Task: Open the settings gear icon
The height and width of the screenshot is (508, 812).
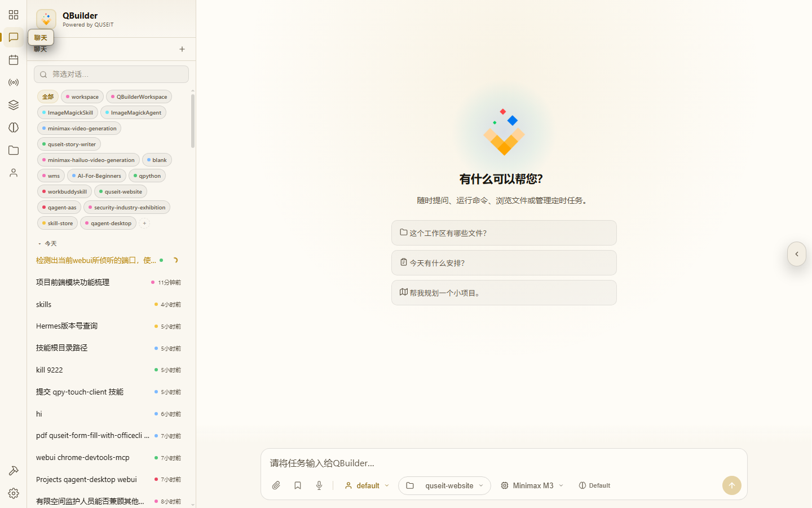Action: click(14, 493)
